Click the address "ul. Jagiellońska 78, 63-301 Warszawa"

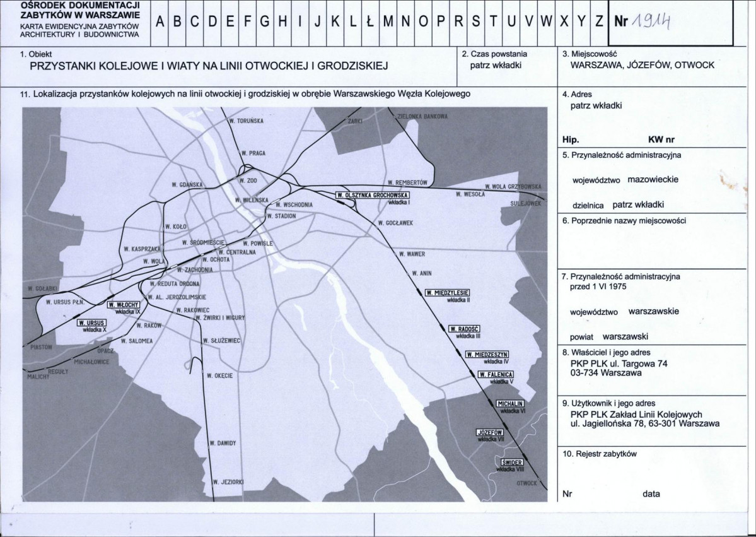pos(645,423)
